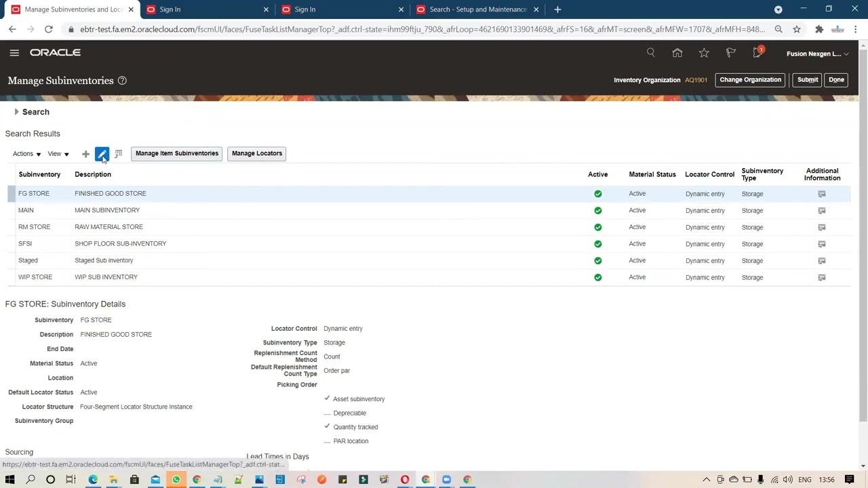Open the View dropdown menu
868x488 pixels.
point(58,154)
